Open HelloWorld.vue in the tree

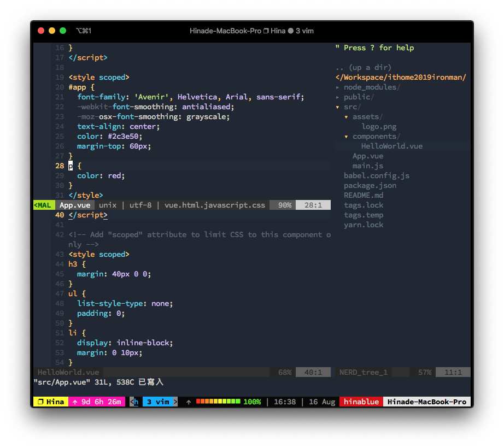point(392,146)
